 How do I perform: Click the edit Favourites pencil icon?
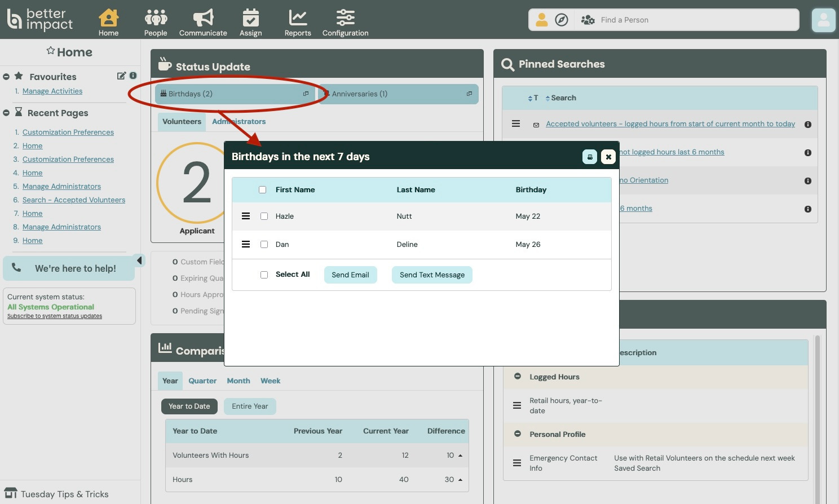click(121, 76)
